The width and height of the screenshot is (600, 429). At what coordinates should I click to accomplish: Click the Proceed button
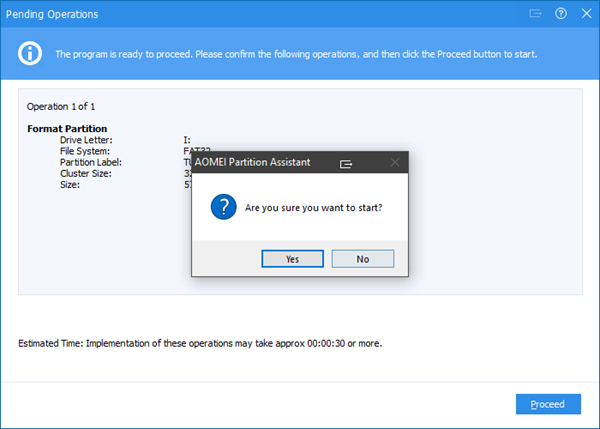[548, 404]
